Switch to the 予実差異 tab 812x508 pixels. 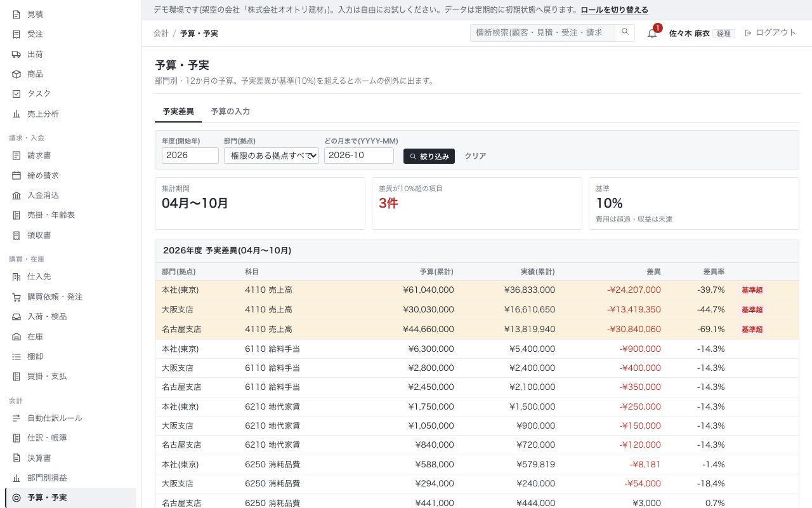178,112
